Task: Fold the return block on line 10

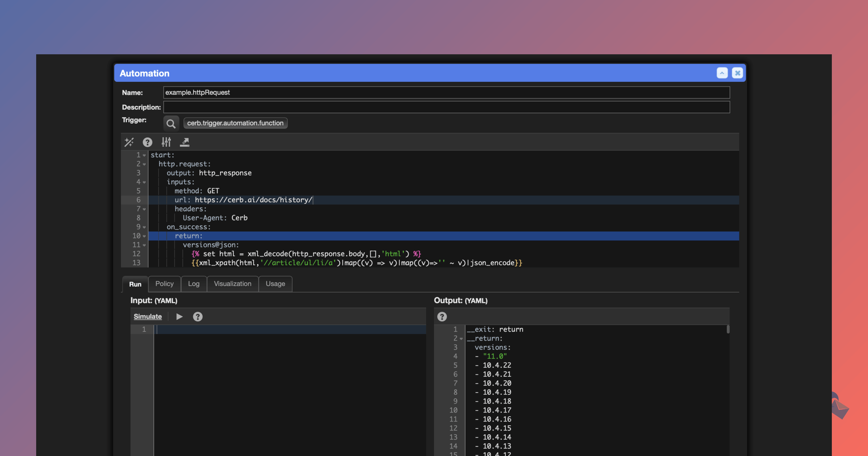Action: click(x=144, y=236)
